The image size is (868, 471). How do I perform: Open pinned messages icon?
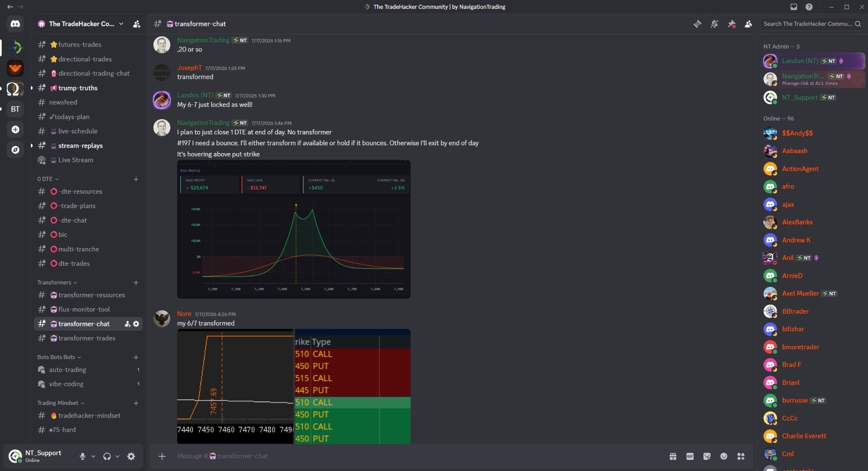coord(732,24)
